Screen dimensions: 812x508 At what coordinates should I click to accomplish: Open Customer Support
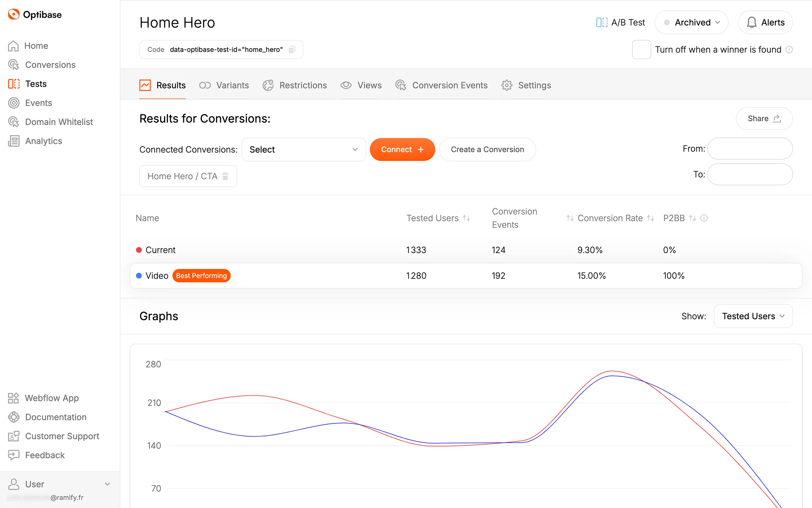coord(54,436)
